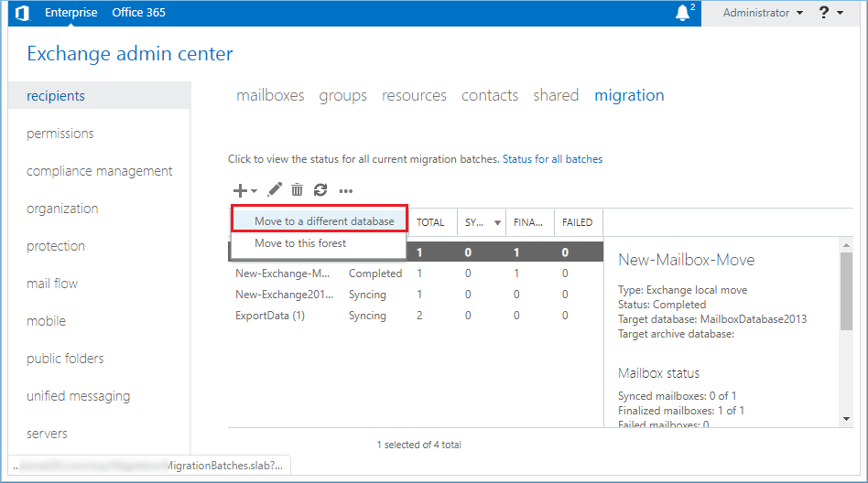The image size is (868, 483).
Task: Open the resources tab
Action: 414,95
